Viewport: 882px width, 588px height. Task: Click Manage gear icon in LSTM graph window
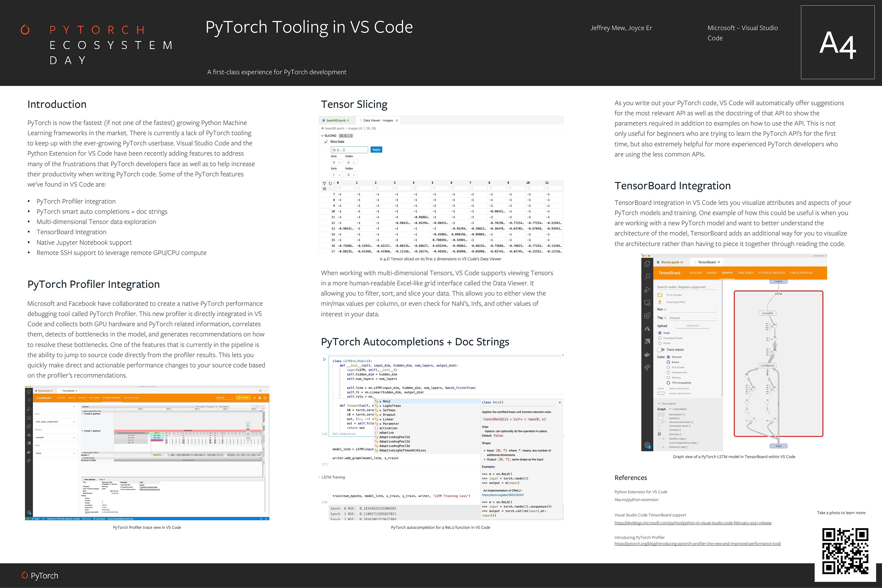click(x=647, y=445)
